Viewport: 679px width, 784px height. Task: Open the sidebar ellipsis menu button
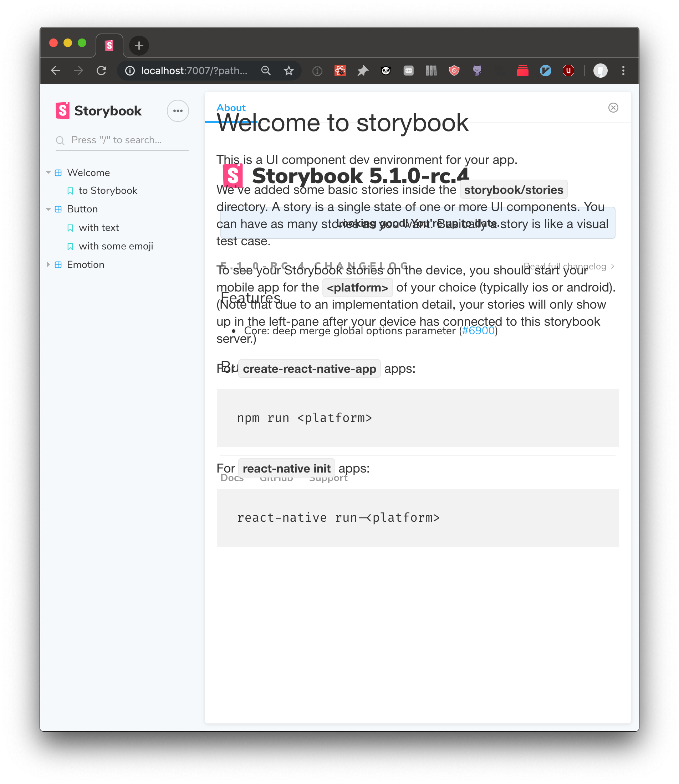pyautogui.click(x=178, y=111)
